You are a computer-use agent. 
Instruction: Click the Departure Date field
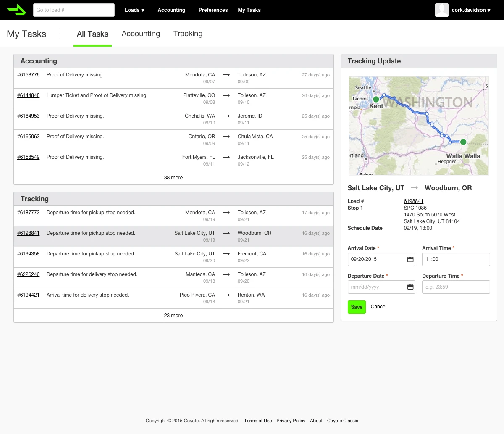pos(381,287)
